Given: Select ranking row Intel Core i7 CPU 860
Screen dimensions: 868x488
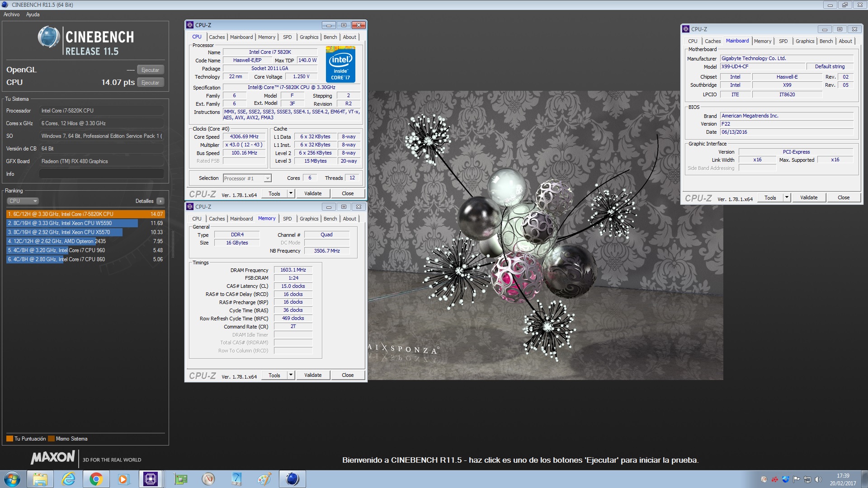Looking at the screenshot, I should (85, 259).
